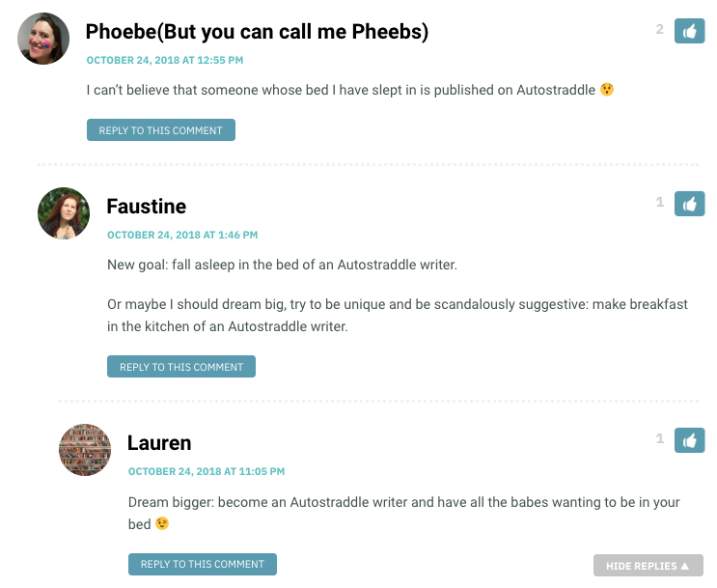Open the October 24, 2018 12:55 PM timestamp
This screenshot has width=717, height=588.
coord(165,60)
